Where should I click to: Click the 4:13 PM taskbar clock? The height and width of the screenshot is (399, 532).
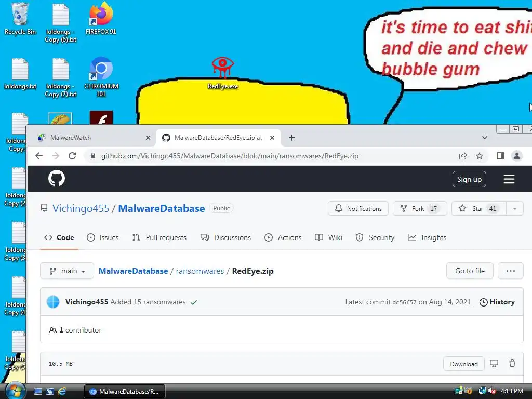point(512,391)
